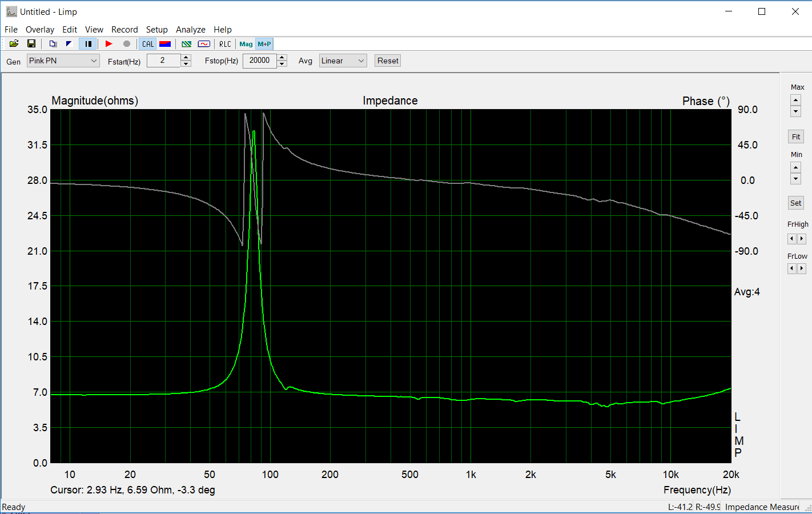This screenshot has width=812, height=514.
Task: Click the blue-and-white overlay icon in the toolbar
Action: point(69,44)
